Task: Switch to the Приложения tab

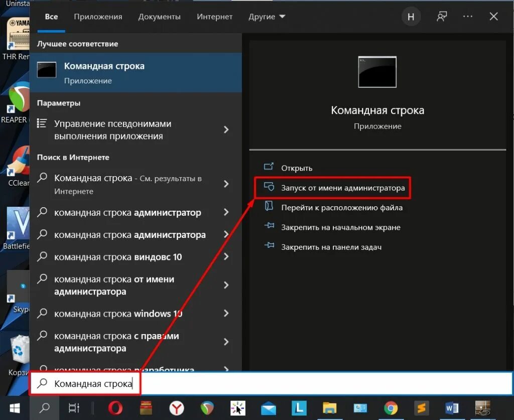Action: pos(98,17)
